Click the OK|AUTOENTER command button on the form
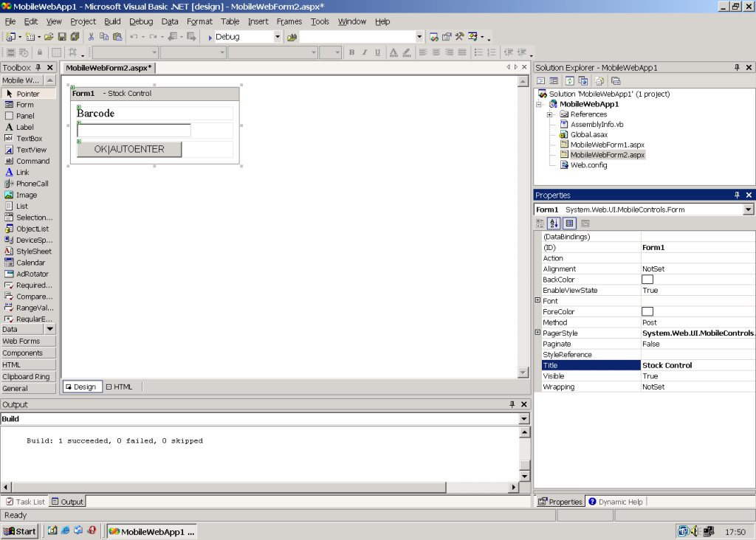 pos(129,149)
